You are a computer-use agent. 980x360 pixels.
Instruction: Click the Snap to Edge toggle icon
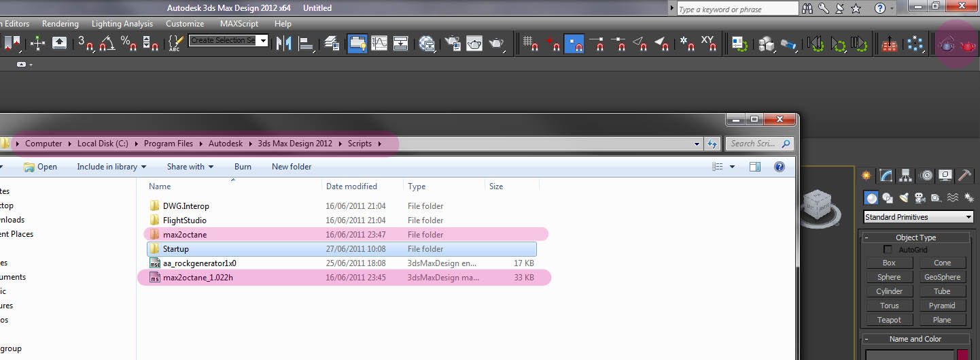pos(640,43)
